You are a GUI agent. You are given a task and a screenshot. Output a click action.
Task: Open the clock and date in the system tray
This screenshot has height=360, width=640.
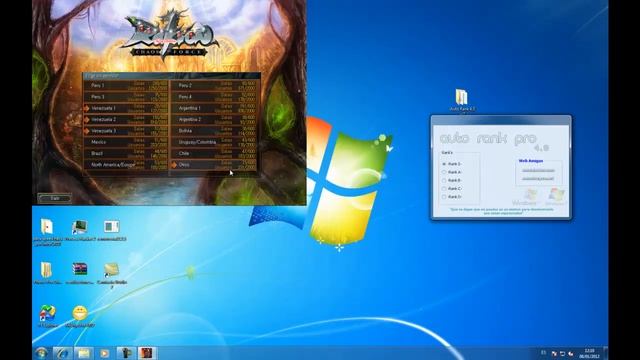pos(589,353)
